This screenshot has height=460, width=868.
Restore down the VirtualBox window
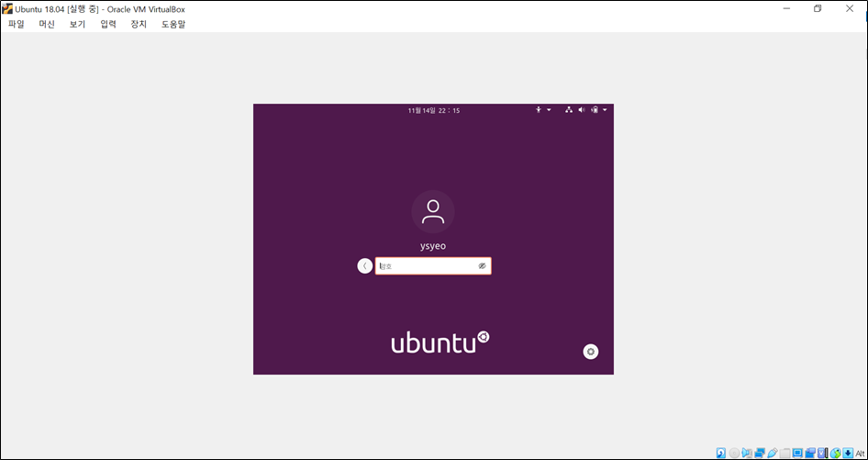[x=818, y=9]
